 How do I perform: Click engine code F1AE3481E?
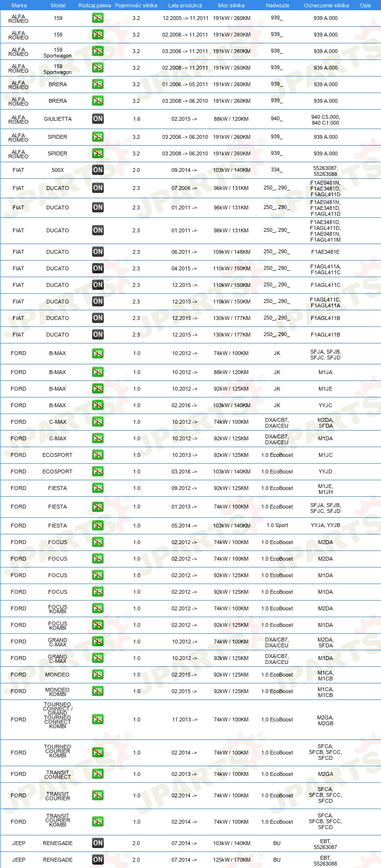325,252
